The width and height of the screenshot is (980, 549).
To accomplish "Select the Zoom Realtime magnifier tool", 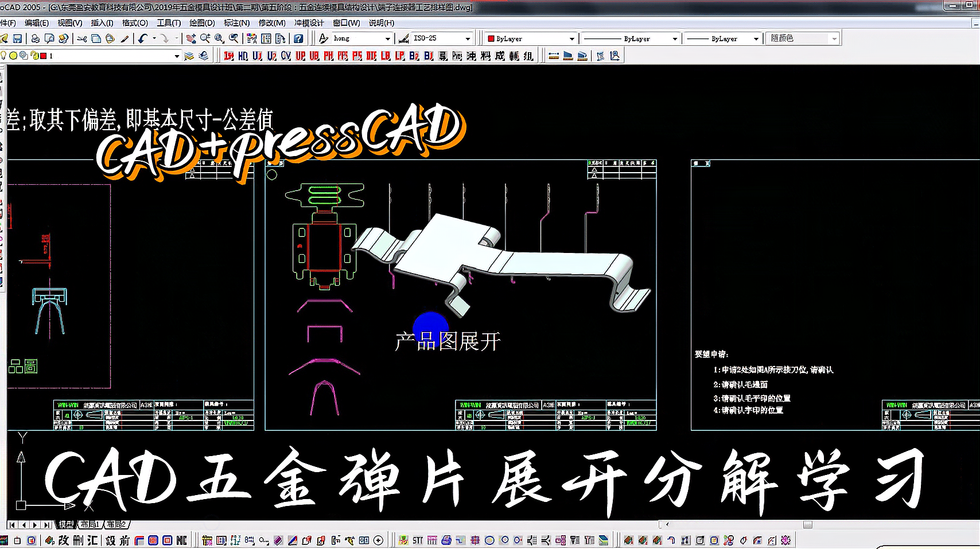I will point(205,38).
